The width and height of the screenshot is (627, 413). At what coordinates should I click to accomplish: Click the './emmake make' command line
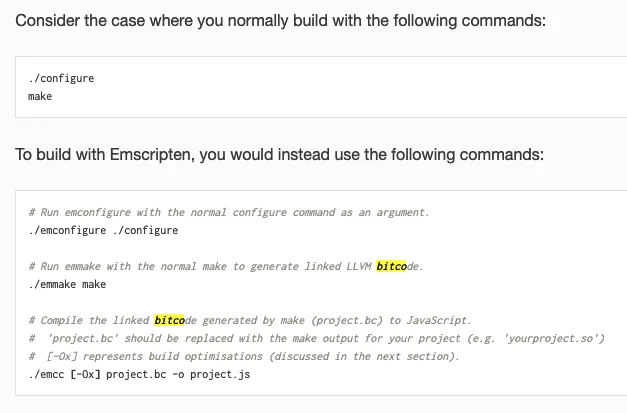point(68,284)
